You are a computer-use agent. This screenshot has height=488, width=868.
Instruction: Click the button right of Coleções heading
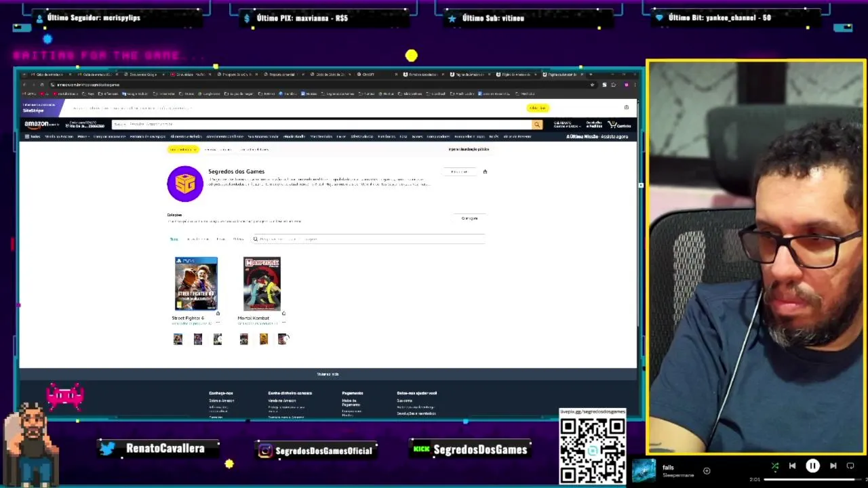pos(469,218)
